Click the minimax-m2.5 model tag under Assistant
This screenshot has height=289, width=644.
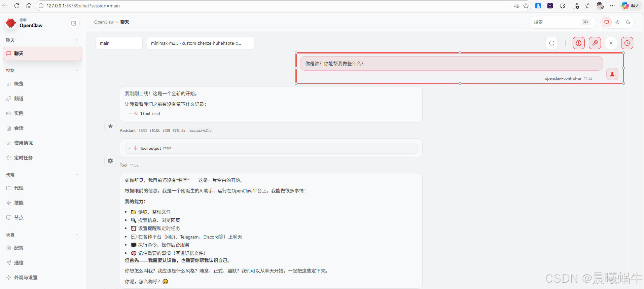click(x=201, y=131)
